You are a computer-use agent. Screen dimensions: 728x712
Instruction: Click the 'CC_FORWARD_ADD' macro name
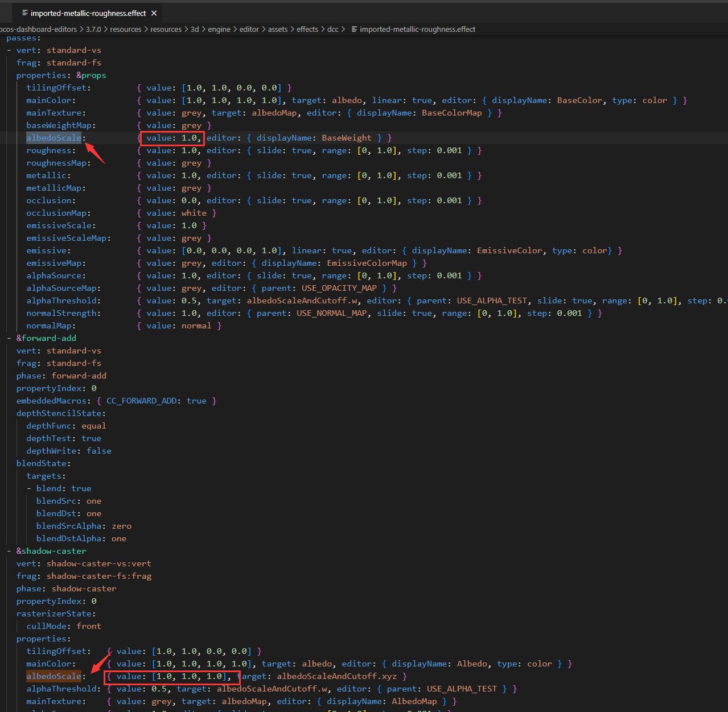(x=142, y=401)
